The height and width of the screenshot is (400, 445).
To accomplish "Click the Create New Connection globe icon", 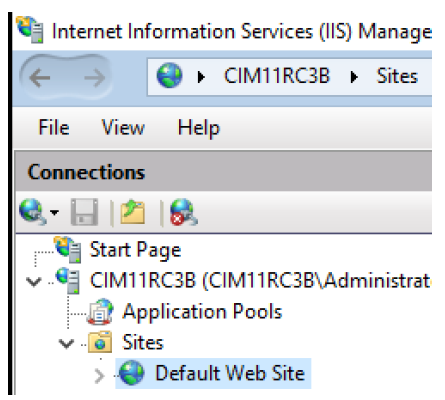I will [32, 212].
